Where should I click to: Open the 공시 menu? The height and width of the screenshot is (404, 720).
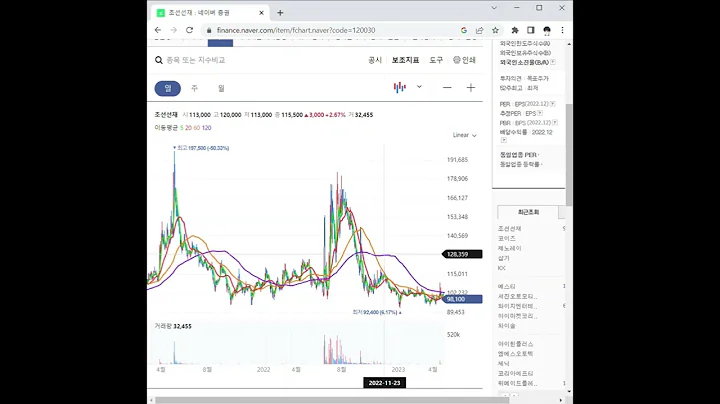[375, 60]
